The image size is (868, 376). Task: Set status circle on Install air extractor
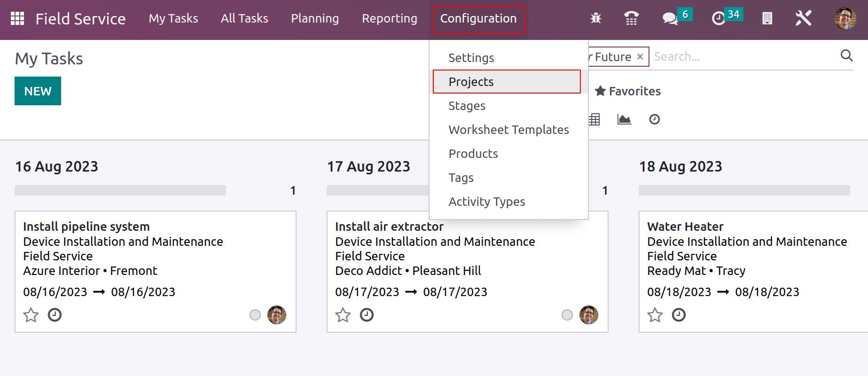567,315
